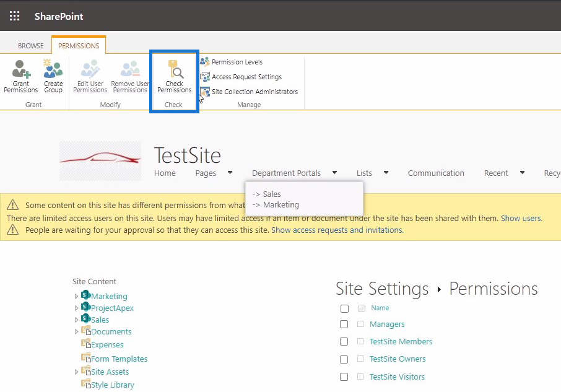
Task: Click the Documents library icon
Action: 86,331
